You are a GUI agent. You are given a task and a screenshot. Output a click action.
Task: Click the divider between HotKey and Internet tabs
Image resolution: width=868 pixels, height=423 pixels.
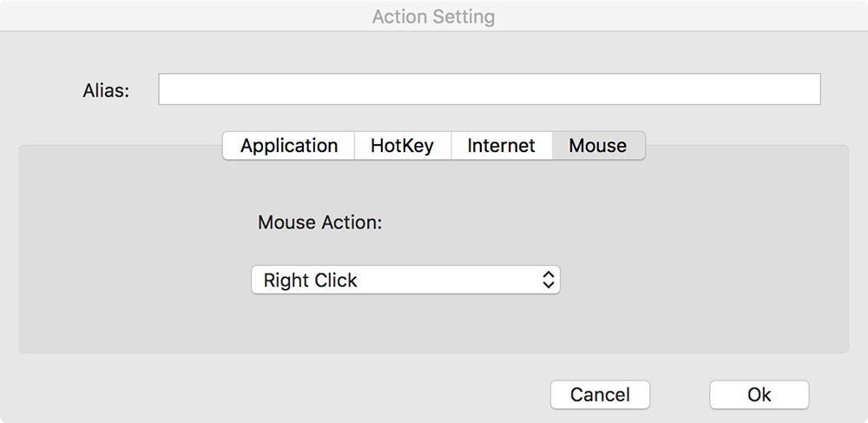coord(451,146)
